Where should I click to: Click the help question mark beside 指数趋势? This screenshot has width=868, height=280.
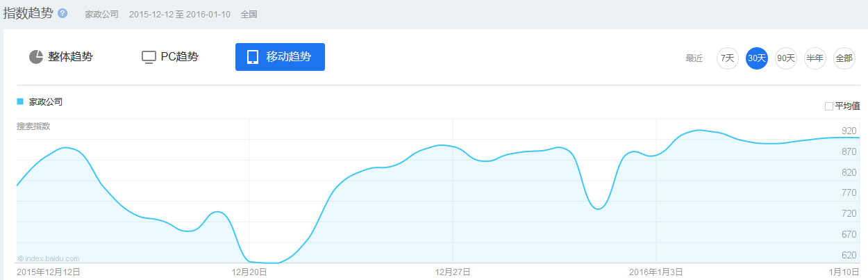[62, 13]
